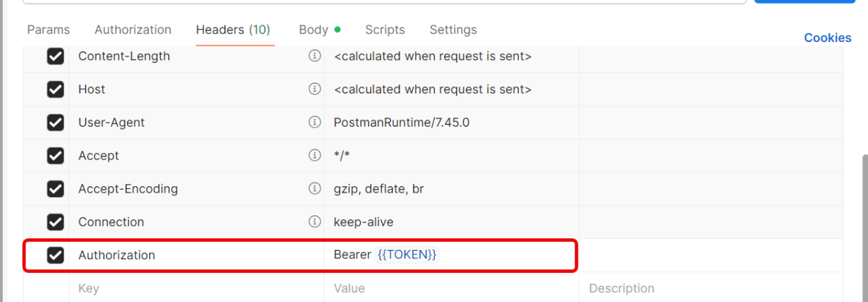Click info icon next to Content-Length header

(x=315, y=56)
